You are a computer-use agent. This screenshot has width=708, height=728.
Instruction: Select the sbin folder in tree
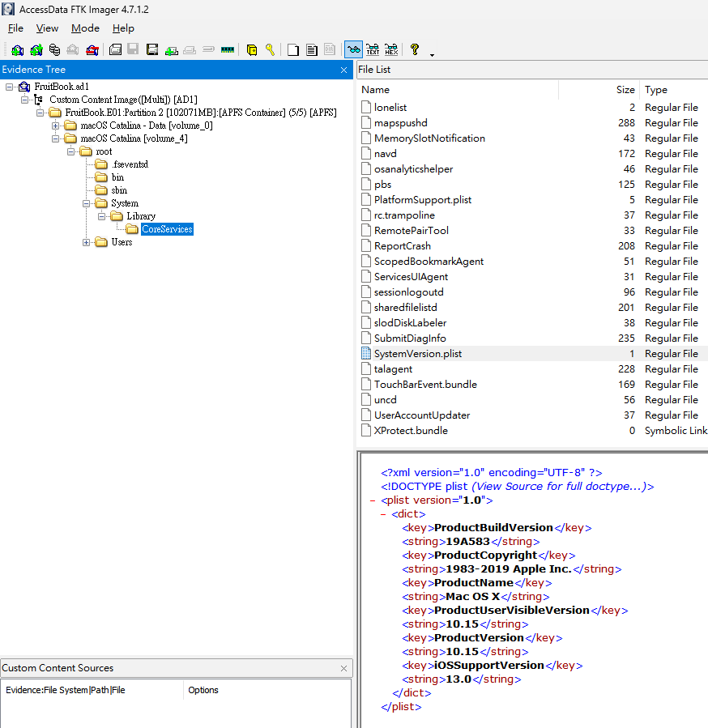coord(119,190)
